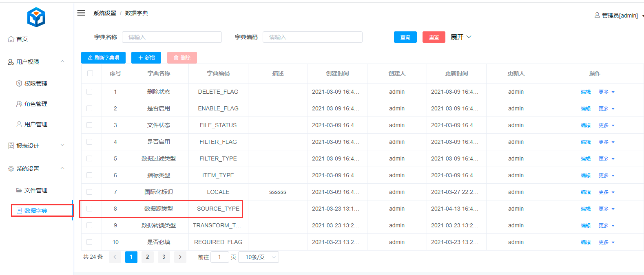This screenshot has width=644, height=275.
Task: Go to page 2 of the table
Action: [147, 257]
